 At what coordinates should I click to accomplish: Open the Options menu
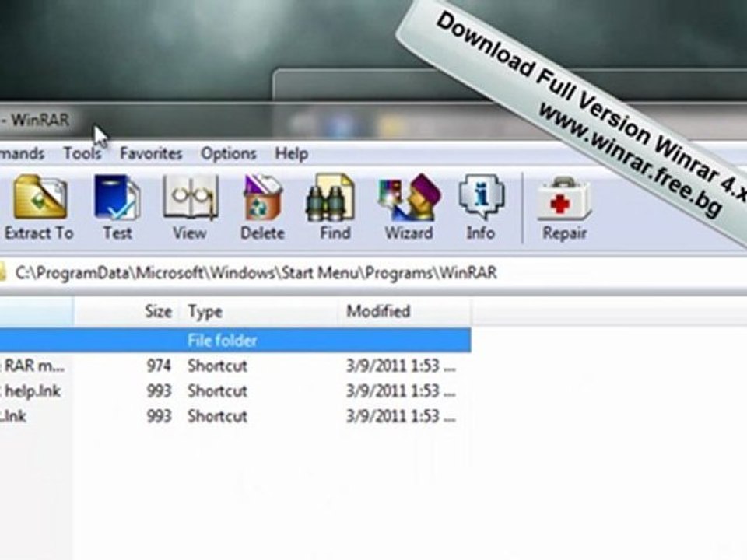pos(229,153)
